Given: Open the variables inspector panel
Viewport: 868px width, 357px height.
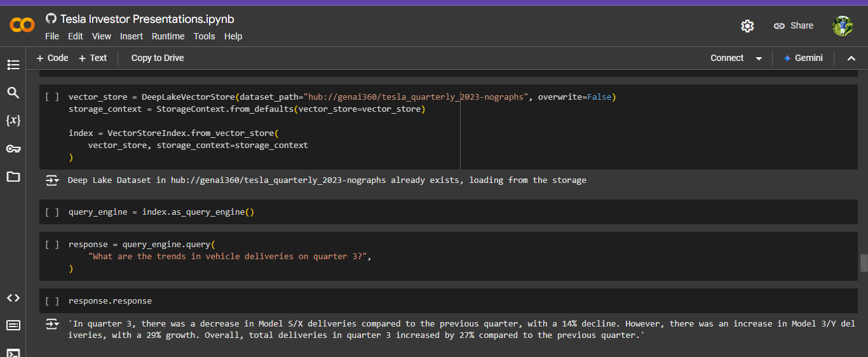Looking at the screenshot, I should [x=13, y=120].
